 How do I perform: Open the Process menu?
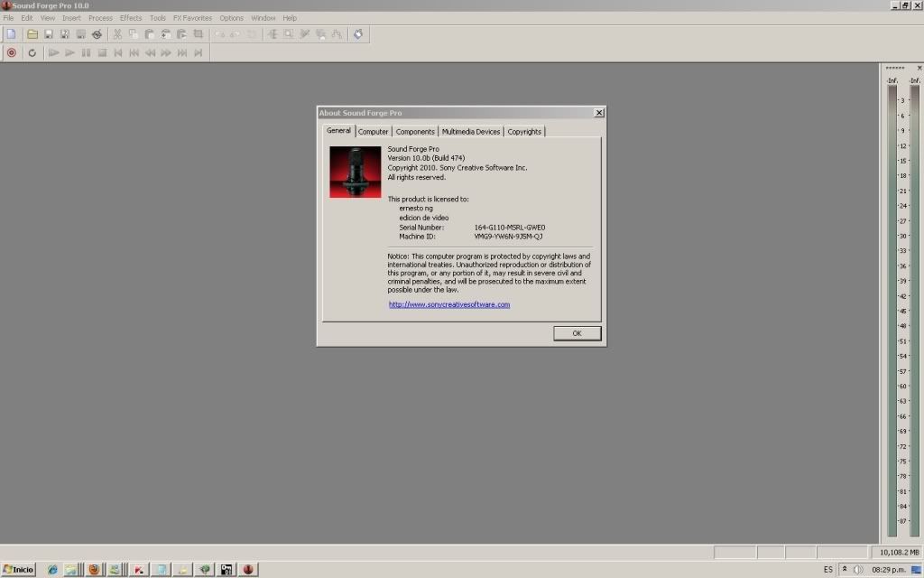pos(100,18)
